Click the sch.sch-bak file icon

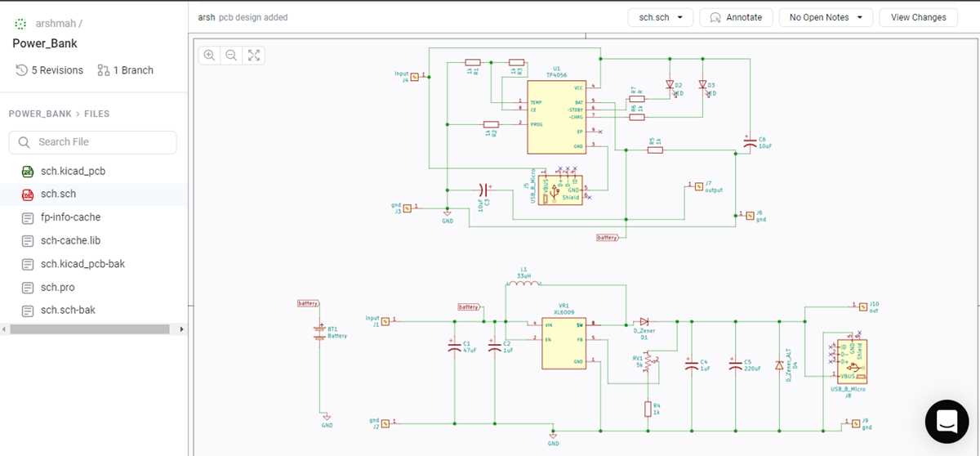click(x=27, y=311)
